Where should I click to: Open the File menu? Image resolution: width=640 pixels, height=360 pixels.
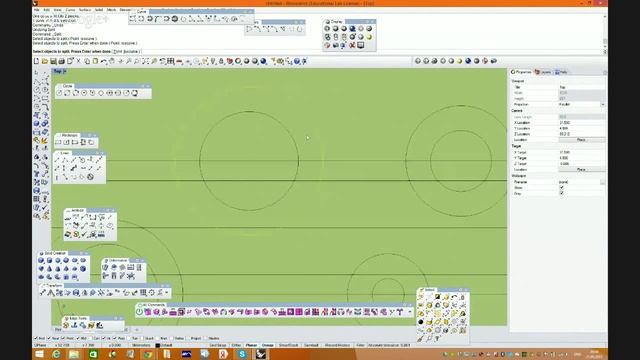pyautogui.click(x=37, y=10)
